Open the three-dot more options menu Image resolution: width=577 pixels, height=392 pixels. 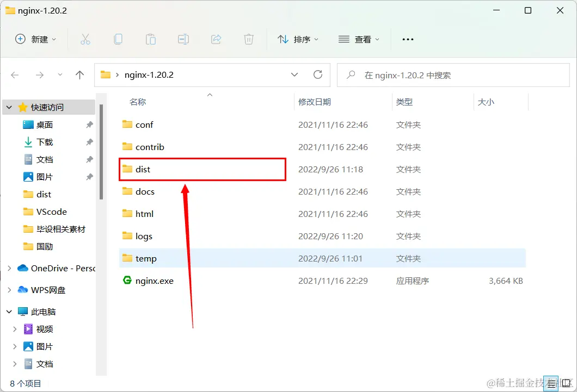(x=408, y=39)
